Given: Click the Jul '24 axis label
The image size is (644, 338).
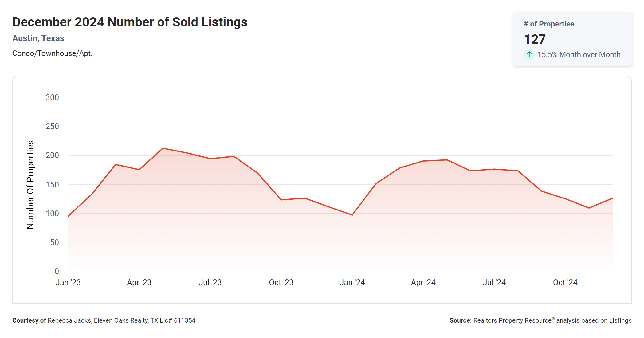Looking at the screenshot, I should (x=494, y=282).
